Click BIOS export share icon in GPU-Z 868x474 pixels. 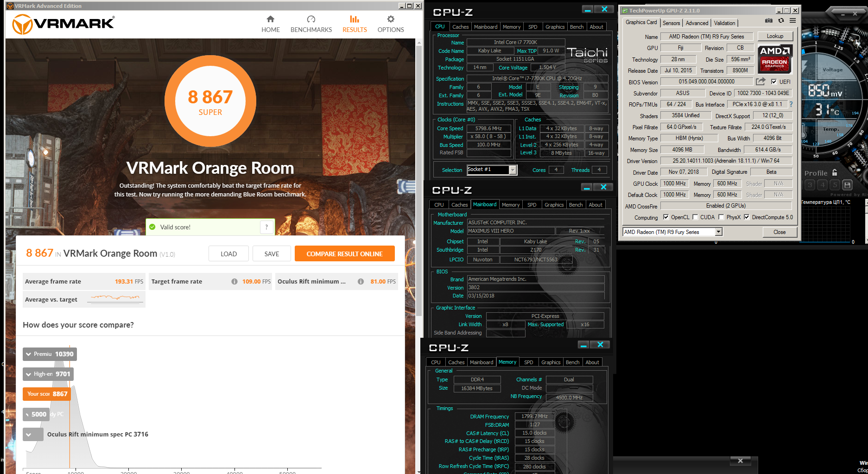coord(760,82)
